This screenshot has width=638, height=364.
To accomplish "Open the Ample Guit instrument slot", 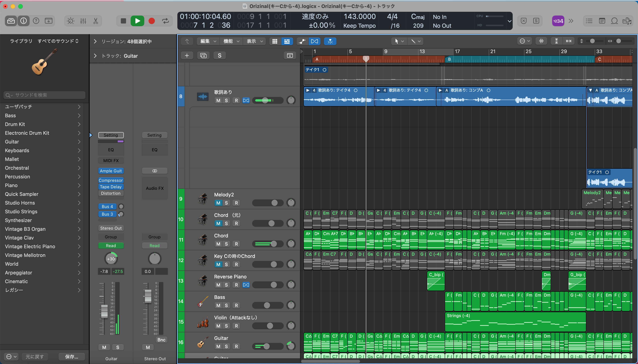I will pyautogui.click(x=111, y=171).
